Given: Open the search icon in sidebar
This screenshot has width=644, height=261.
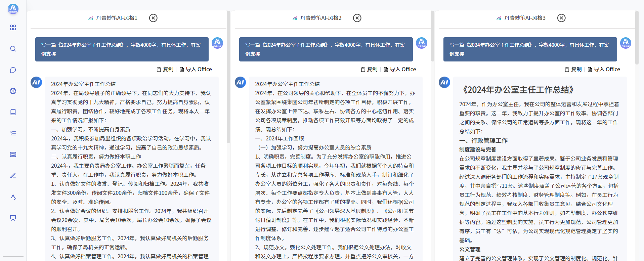Looking at the screenshot, I should (13, 49).
